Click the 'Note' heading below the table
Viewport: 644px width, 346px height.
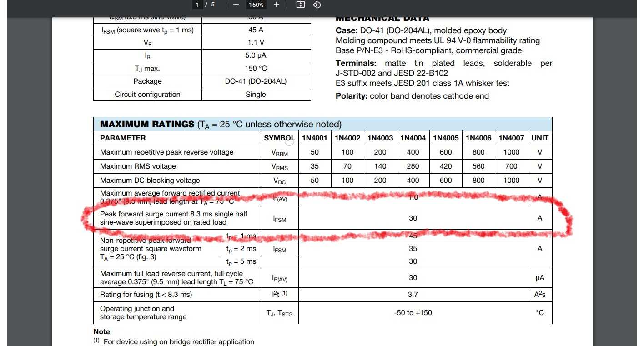102,332
